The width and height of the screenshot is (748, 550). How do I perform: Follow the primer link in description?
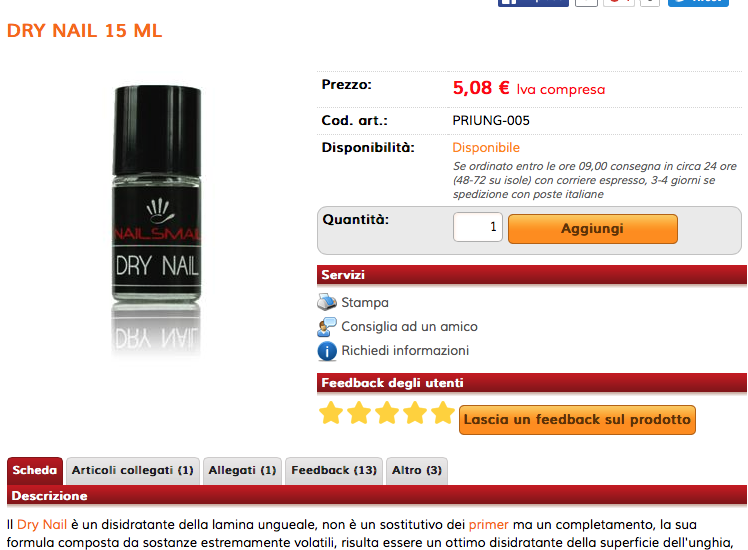coord(488,525)
